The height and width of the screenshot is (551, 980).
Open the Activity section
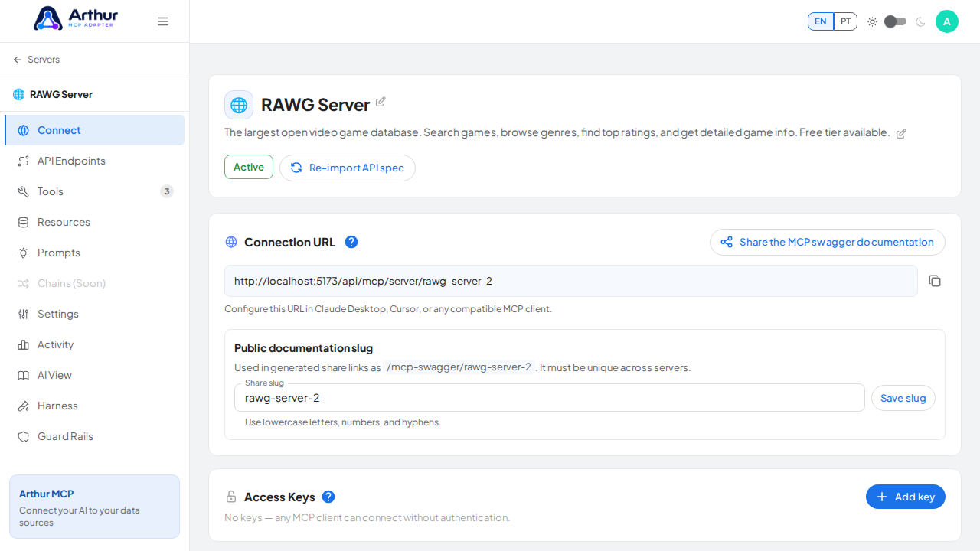(x=94, y=344)
